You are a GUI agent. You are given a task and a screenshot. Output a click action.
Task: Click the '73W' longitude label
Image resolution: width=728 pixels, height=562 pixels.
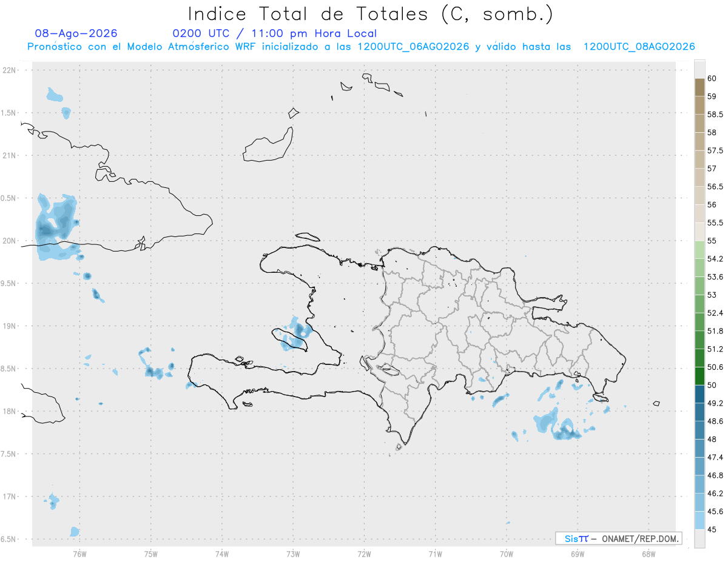coord(293,554)
